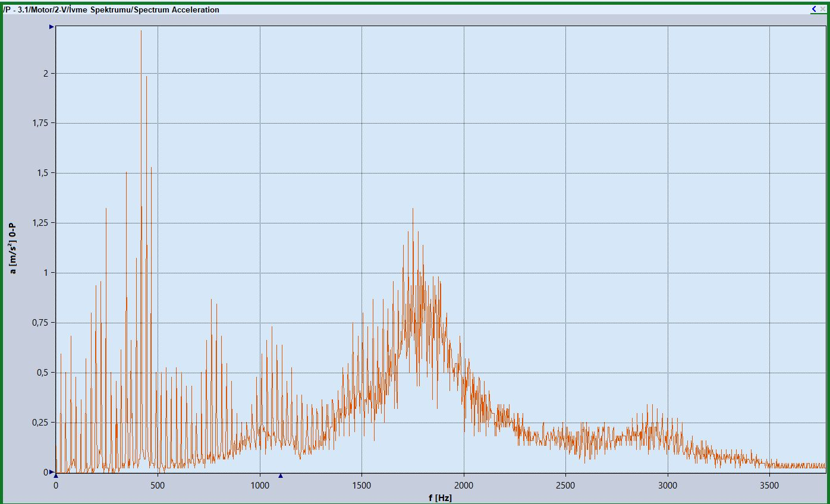Click the x-axis tick value '2500'
The image size is (830, 504).
click(x=565, y=485)
